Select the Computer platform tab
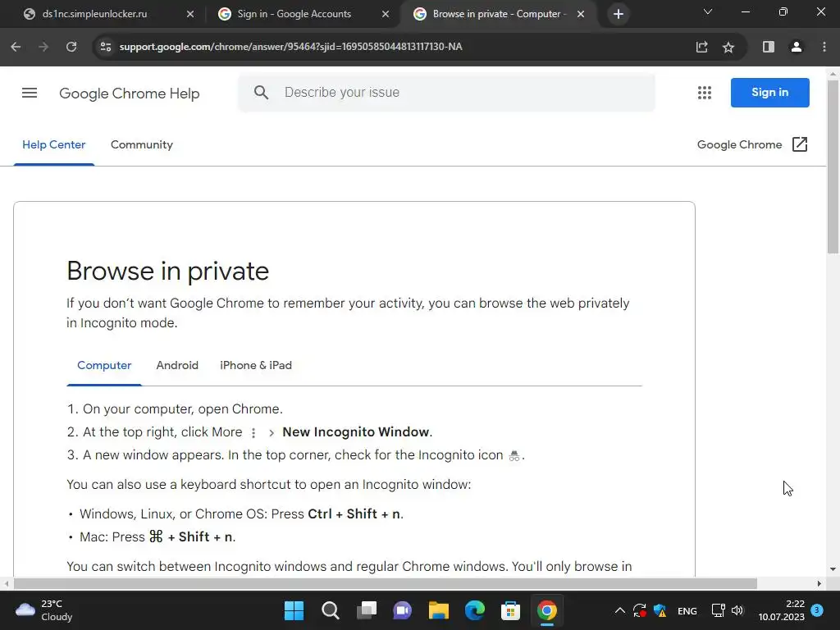The image size is (840, 630). click(x=104, y=365)
